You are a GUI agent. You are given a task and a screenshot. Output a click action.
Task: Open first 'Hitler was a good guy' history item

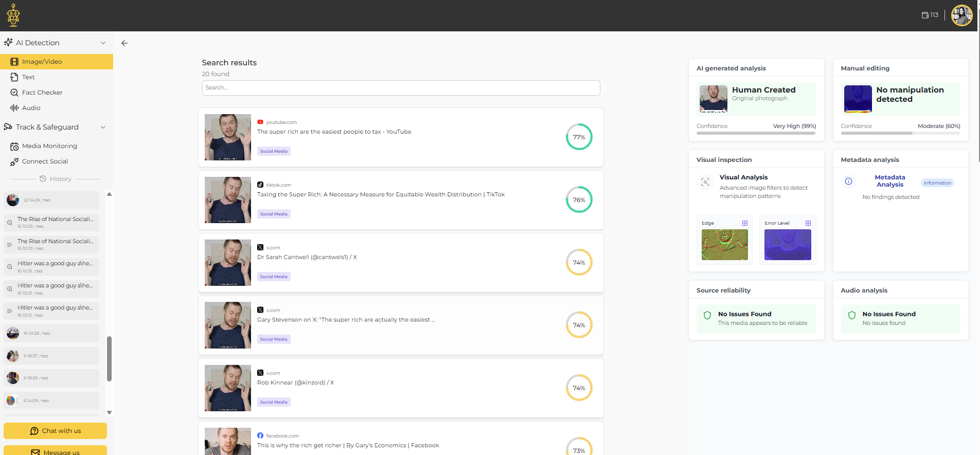coord(51,266)
